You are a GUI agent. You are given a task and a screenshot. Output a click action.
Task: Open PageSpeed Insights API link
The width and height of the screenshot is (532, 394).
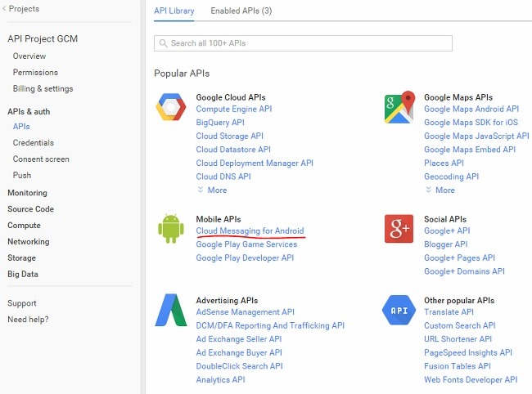click(x=468, y=353)
